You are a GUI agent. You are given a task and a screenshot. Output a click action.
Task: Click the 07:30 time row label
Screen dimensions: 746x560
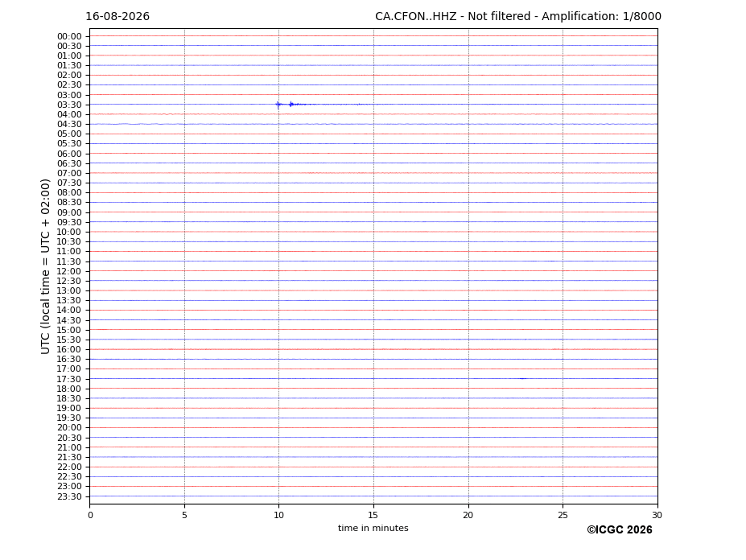69,183
